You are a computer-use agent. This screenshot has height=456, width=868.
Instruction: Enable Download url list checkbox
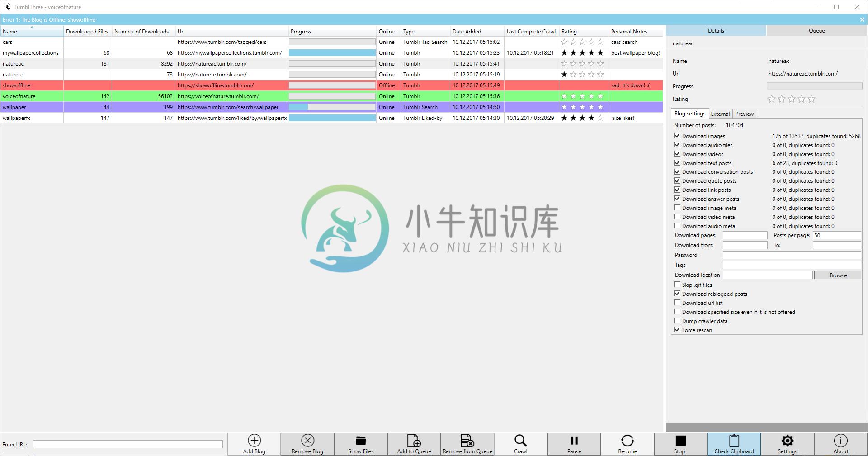(677, 303)
